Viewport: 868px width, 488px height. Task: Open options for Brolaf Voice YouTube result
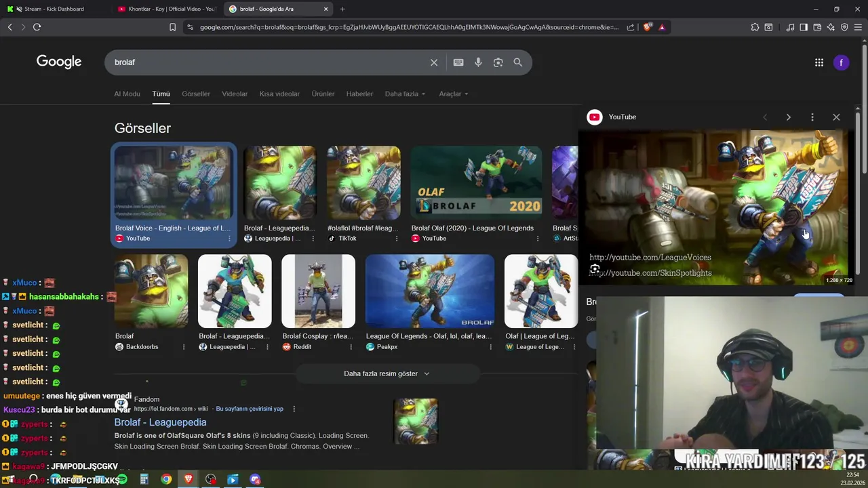[x=229, y=239]
